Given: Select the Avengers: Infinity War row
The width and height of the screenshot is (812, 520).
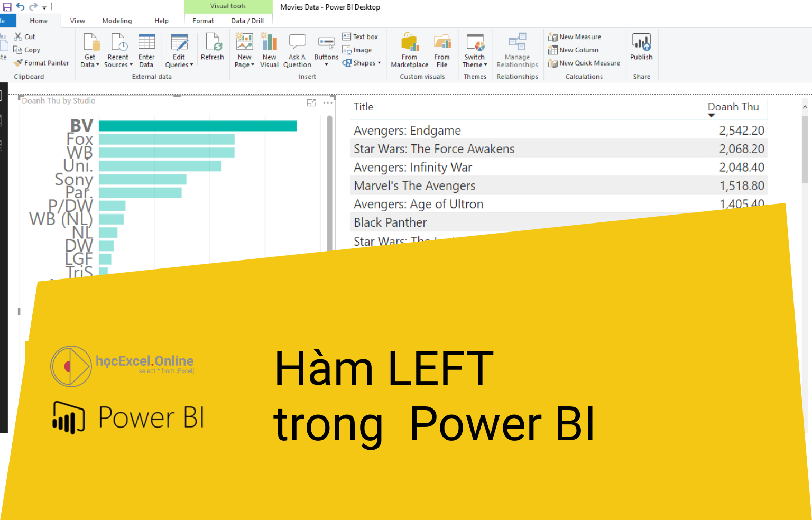Looking at the screenshot, I should 559,167.
